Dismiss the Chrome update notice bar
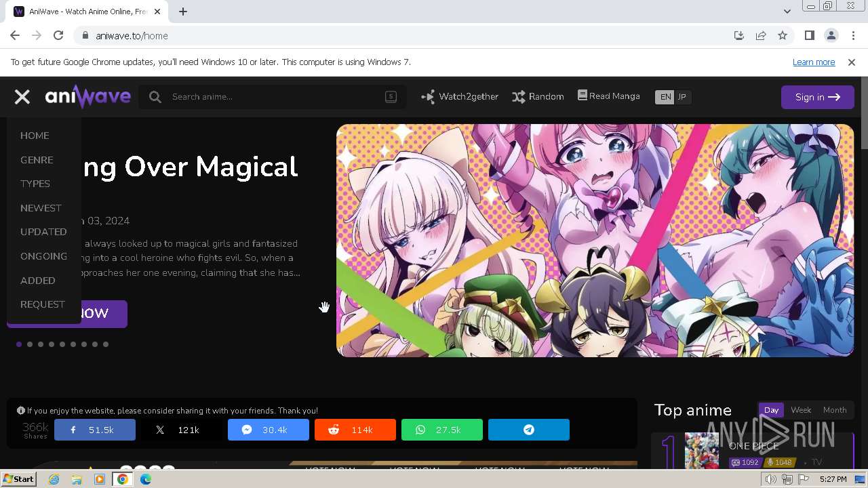Screen dimensions: 868x488 [852, 62]
